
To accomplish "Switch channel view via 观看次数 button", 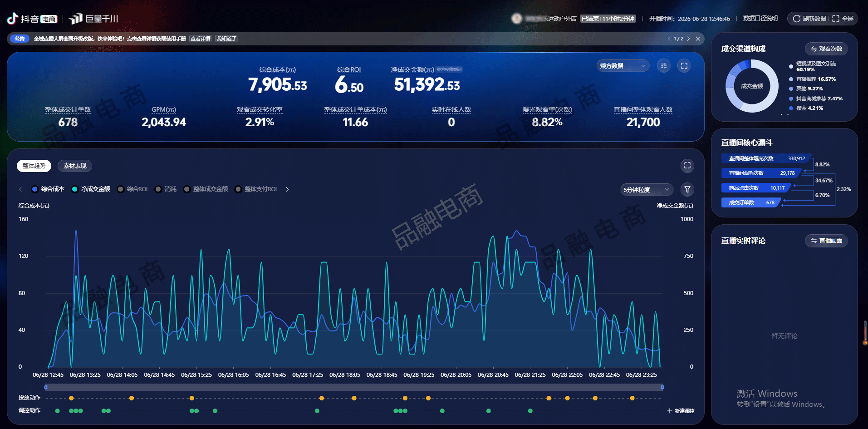I will [826, 49].
